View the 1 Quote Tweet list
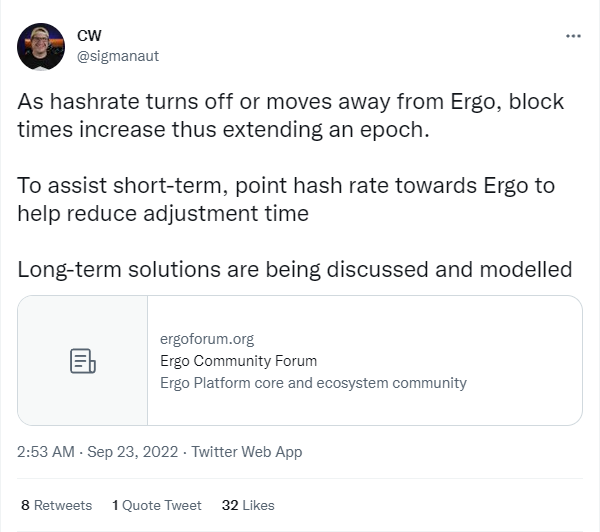 pyautogui.click(x=157, y=505)
